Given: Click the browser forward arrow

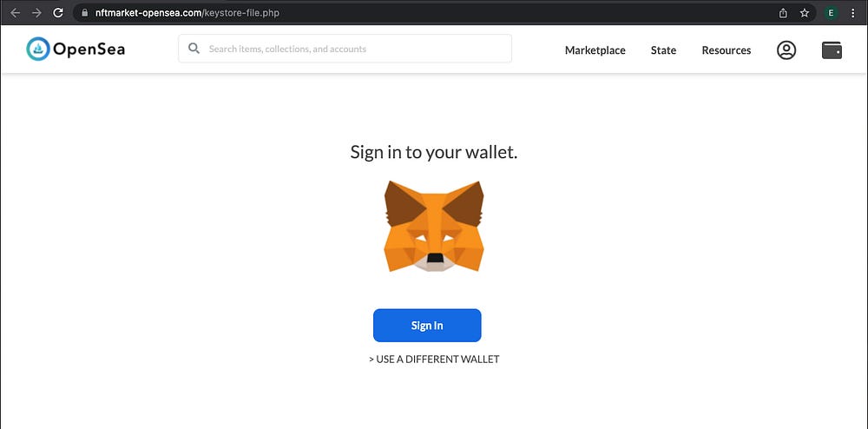Looking at the screenshot, I should (x=36, y=13).
